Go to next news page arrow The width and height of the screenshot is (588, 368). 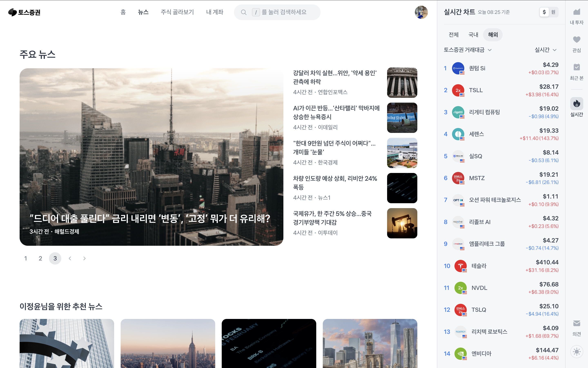[x=84, y=258]
